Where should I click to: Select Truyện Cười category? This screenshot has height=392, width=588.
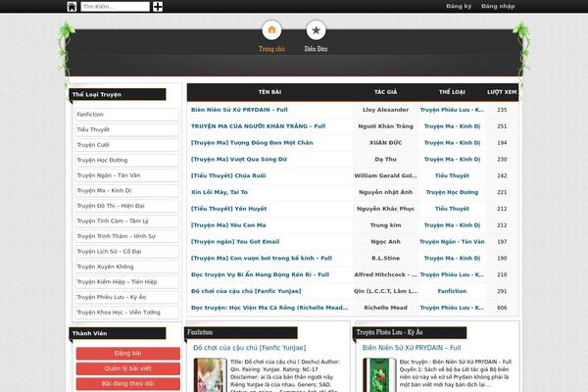coord(126,145)
